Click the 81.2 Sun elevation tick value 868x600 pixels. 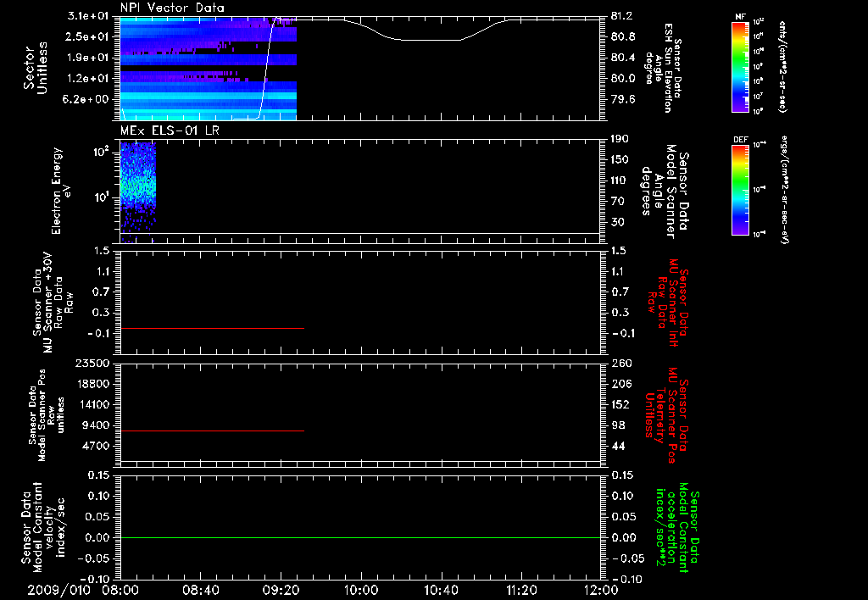pos(623,16)
